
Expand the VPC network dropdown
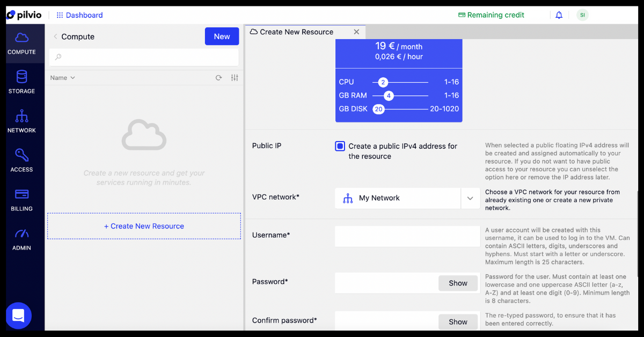(470, 198)
